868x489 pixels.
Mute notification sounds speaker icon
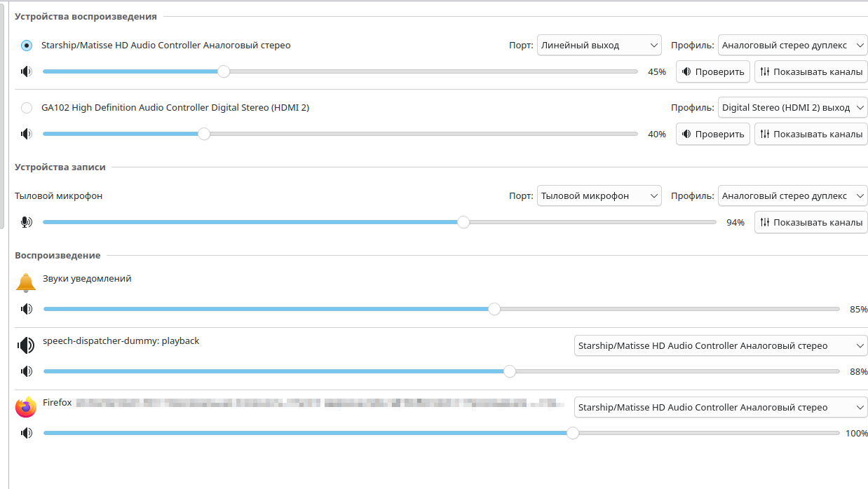[x=27, y=309]
